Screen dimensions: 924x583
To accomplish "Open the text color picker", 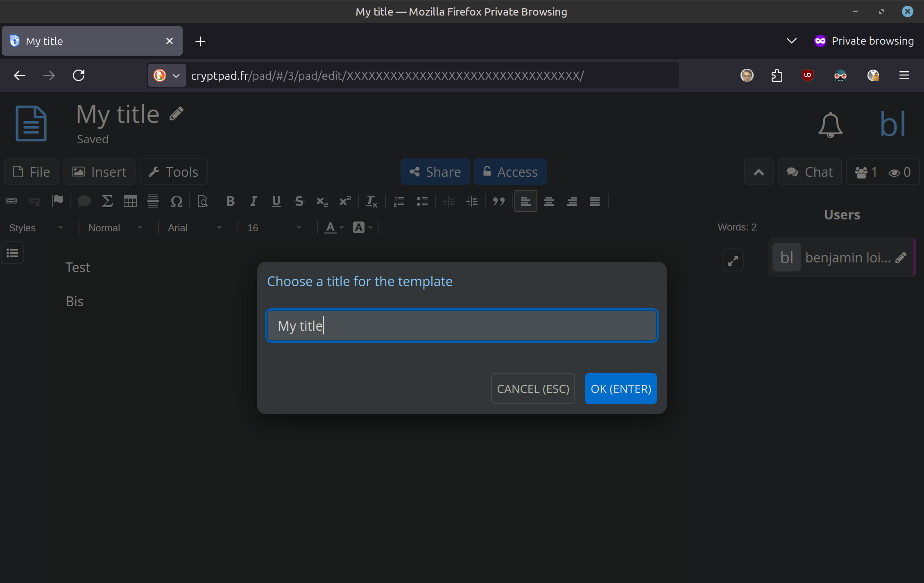I will pyautogui.click(x=334, y=228).
